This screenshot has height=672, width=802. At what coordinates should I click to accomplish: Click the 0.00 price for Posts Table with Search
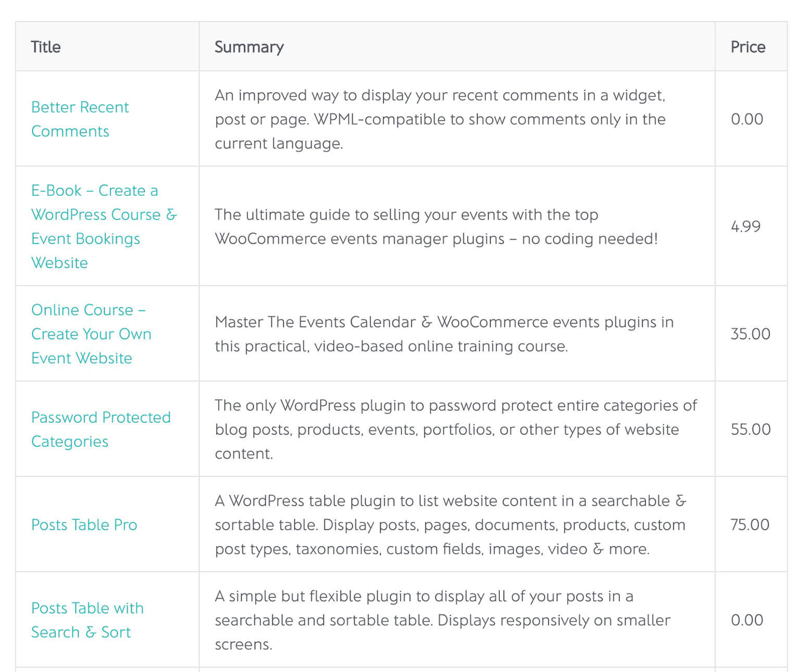747,620
